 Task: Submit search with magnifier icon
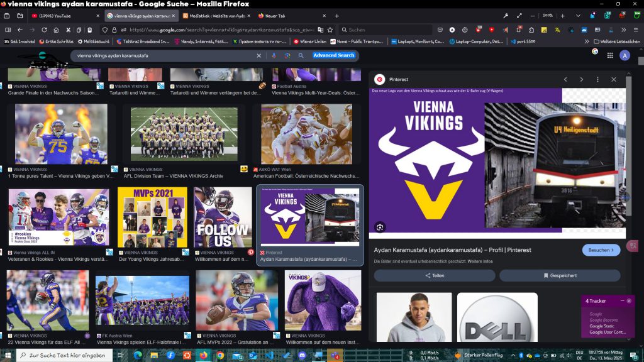(301, 55)
